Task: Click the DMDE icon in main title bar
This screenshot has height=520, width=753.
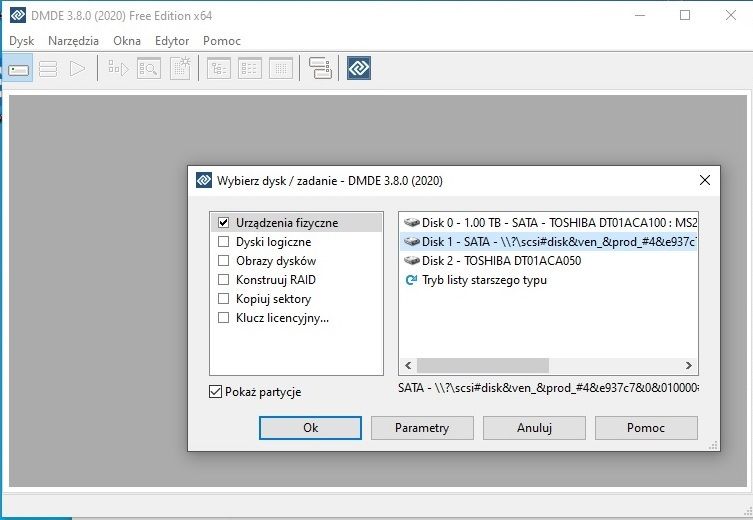Action: click(x=18, y=15)
